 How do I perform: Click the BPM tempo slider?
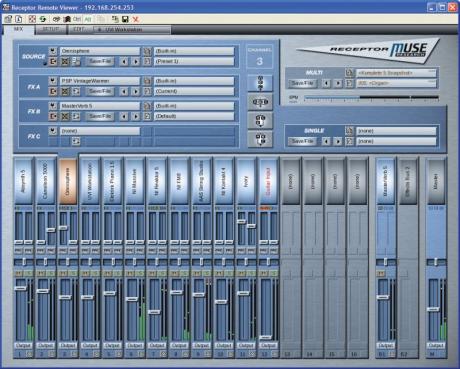click(371, 98)
